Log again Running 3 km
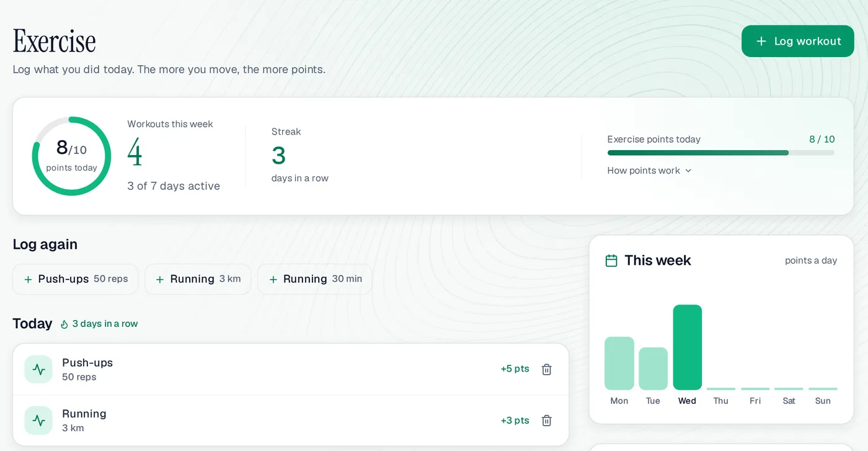This screenshot has height=451, width=868. (198, 279)
